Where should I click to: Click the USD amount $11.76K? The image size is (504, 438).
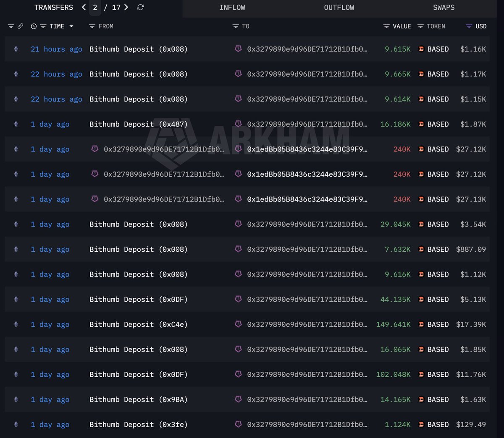471,374
